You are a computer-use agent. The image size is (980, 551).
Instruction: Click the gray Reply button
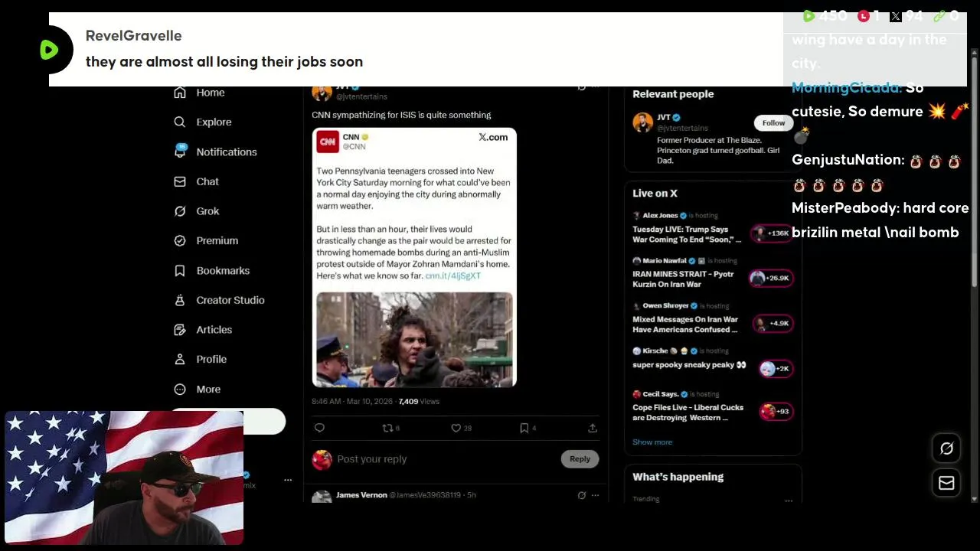[x=580, y=458]
